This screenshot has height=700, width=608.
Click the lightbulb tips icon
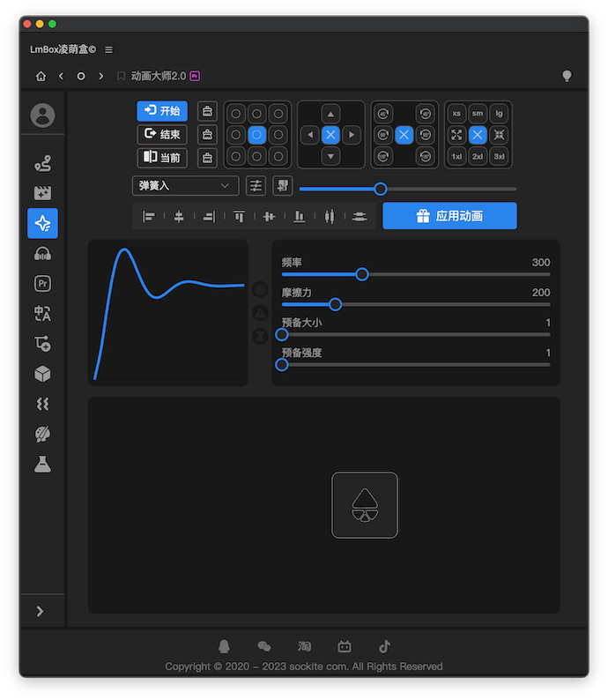tap(567, 76)
